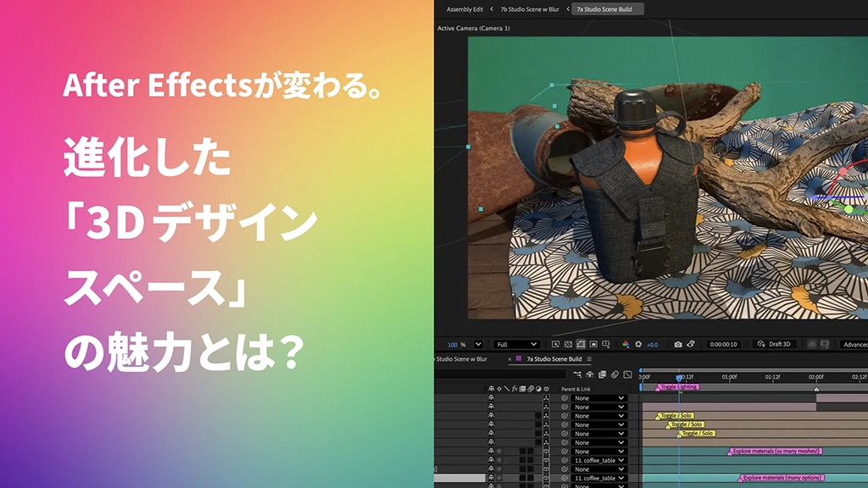
Task: Click the Active Camera (Camera 1) view selector
Action: coord(476,26)
